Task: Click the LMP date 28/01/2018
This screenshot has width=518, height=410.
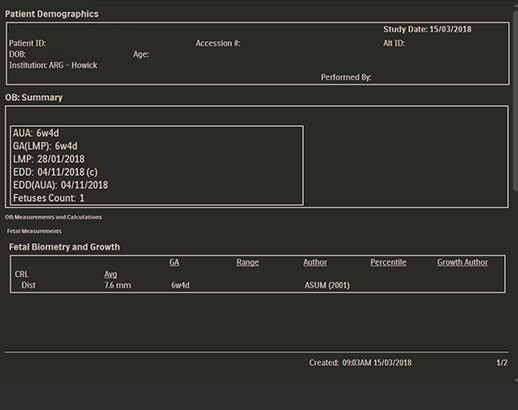Action: click(61, 159)
